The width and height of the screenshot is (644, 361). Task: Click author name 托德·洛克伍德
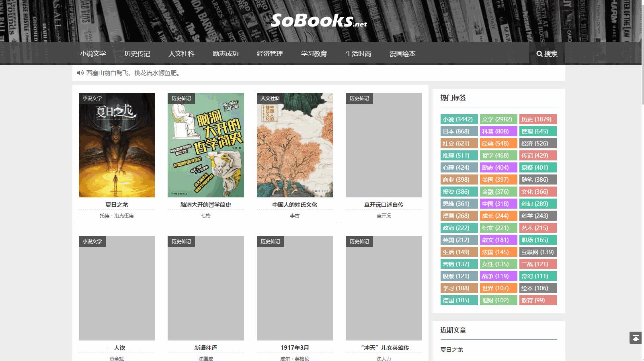click(x=117, y=216)
